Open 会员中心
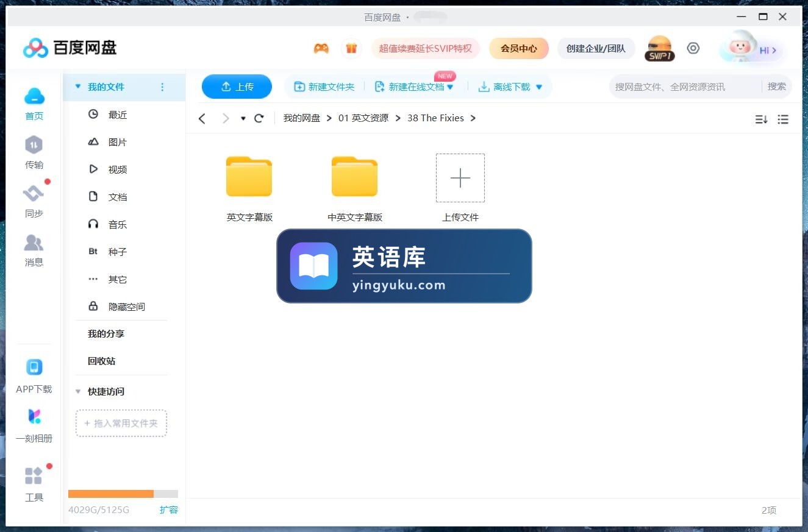Viewport: 808px width, 532px height. [519, 48]
